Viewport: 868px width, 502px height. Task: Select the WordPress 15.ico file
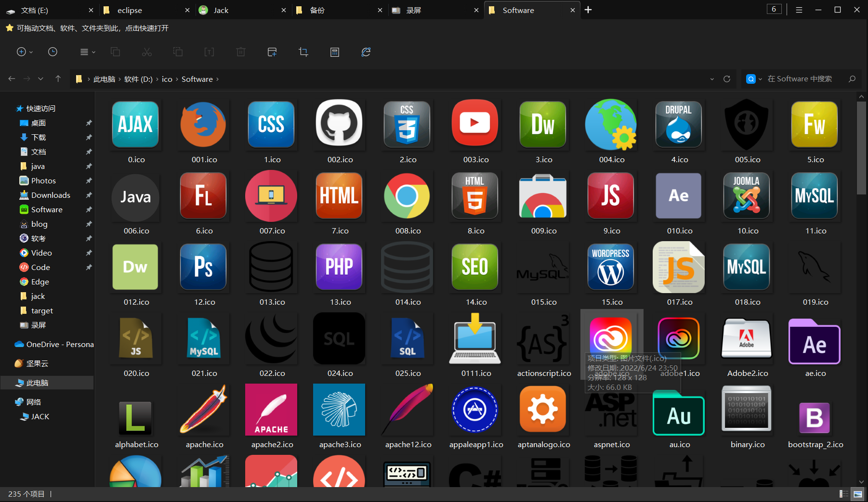pyautogui.click(x=611, y=274)
